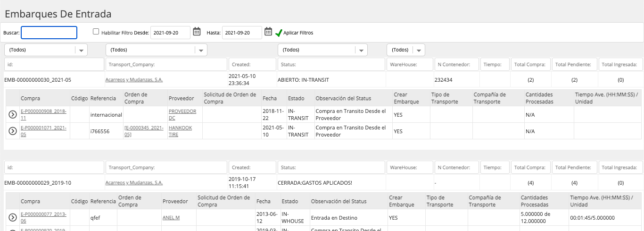Focus the Buscar search field
644x231 pixels.
pyautogui.click(x=49, y=33)
